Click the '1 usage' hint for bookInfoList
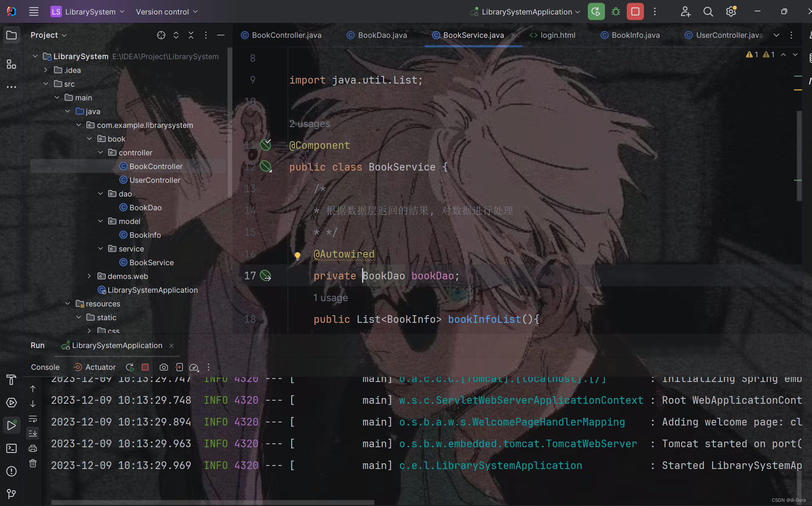 (330, 298)
